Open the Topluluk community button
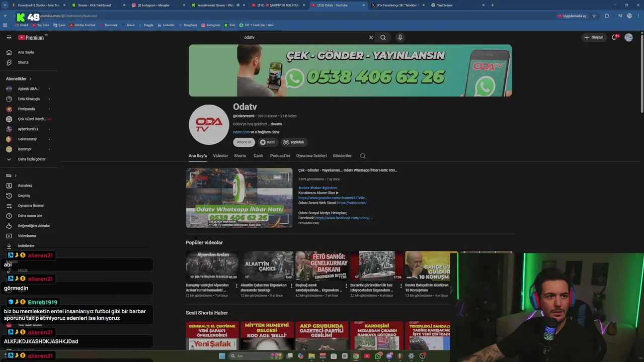The height and width of the screenshot is (362, 644). click(294, 142)
